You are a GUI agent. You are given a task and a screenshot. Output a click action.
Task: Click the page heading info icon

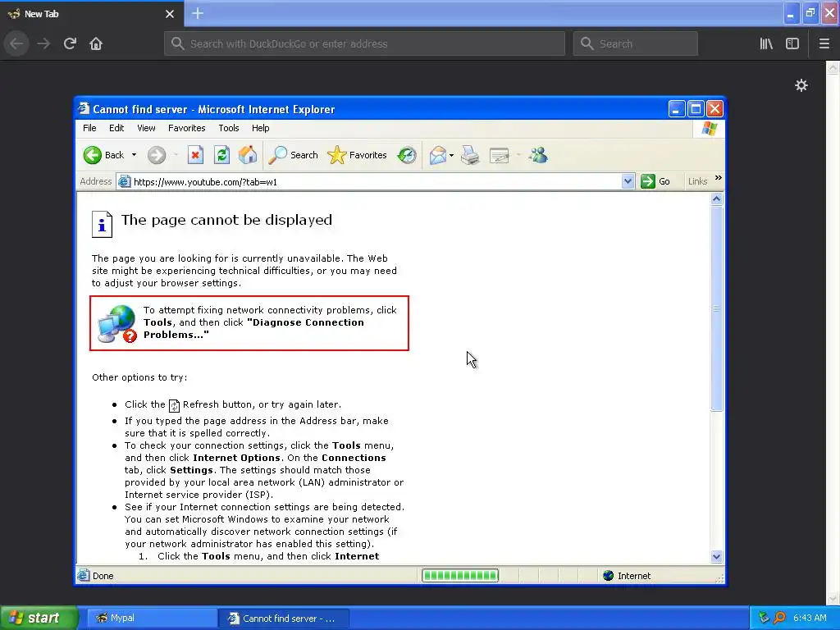click(102, 224)
